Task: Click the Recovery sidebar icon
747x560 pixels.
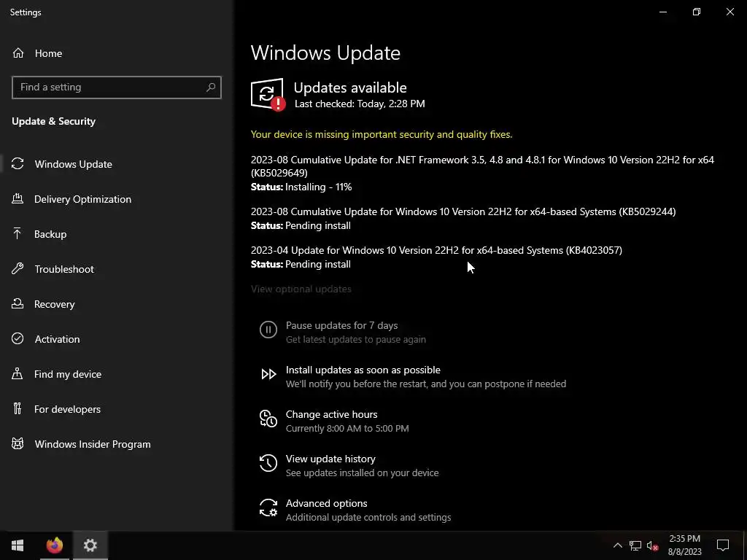Action: (18, 303)
